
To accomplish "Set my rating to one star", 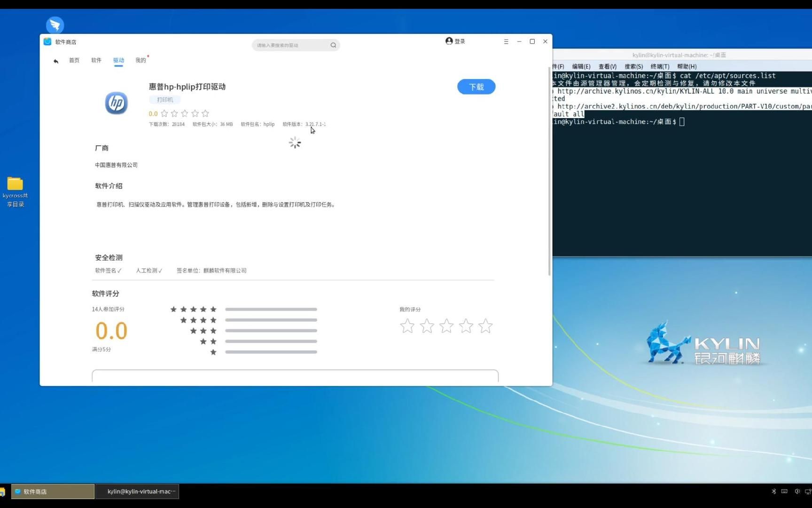I will (407, 326).
